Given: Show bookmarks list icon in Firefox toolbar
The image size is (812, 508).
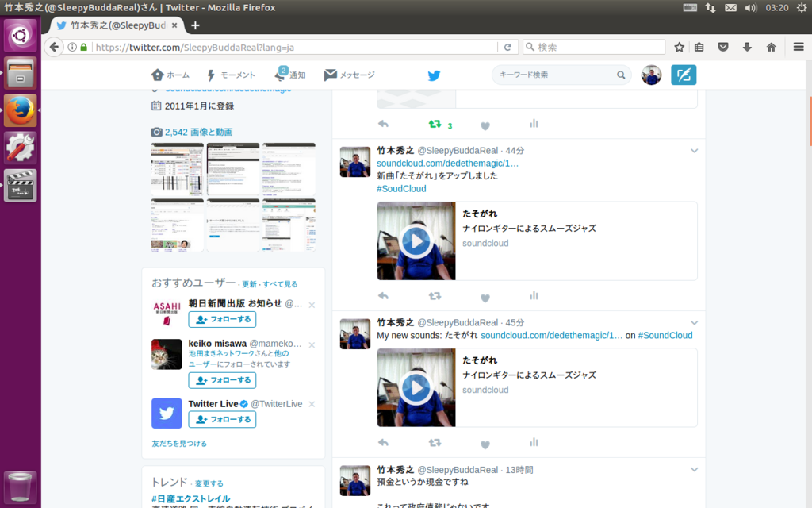Looking at the screenshot, I should [699, 47].
